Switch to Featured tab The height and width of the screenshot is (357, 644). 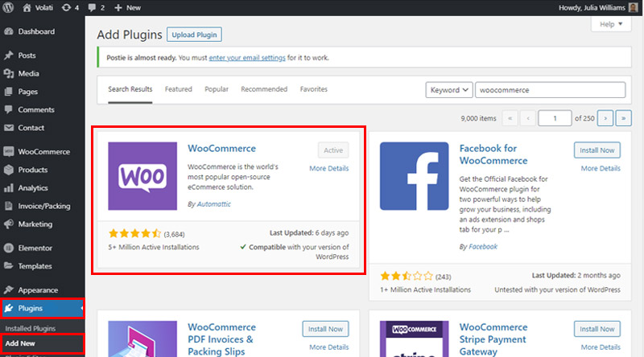178,89
